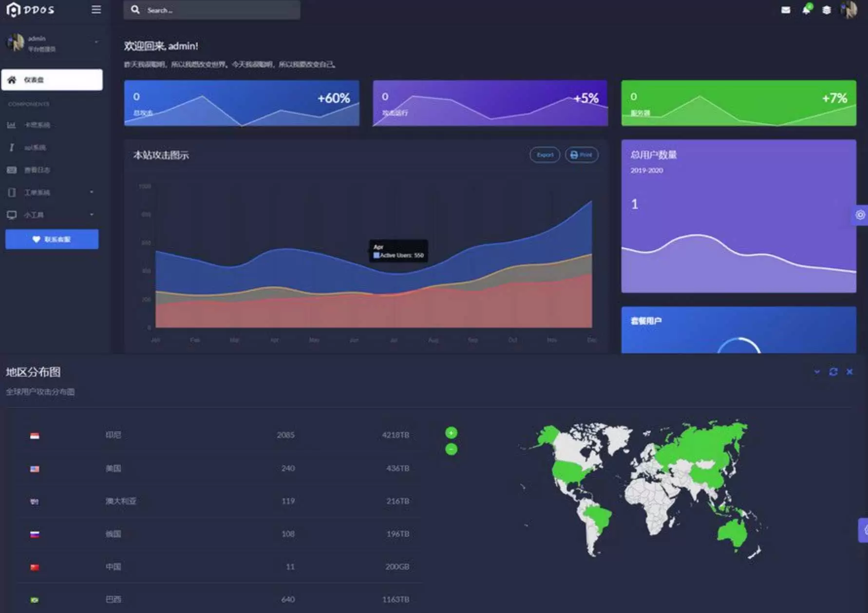
Task: Open the notification bell icon
Action: 807,10
